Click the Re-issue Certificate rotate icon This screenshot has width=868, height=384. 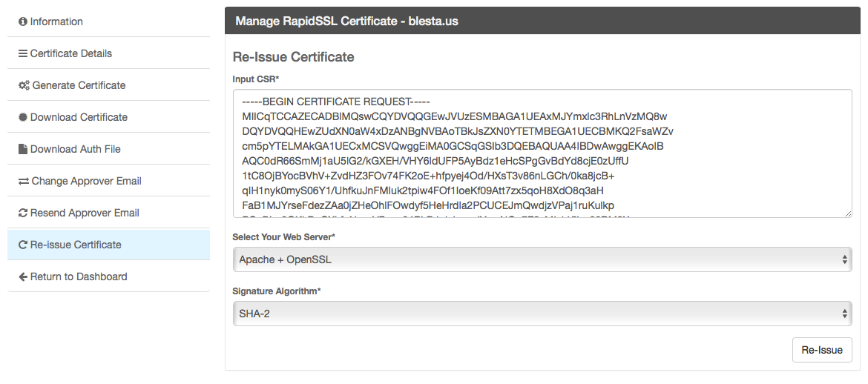23,245
